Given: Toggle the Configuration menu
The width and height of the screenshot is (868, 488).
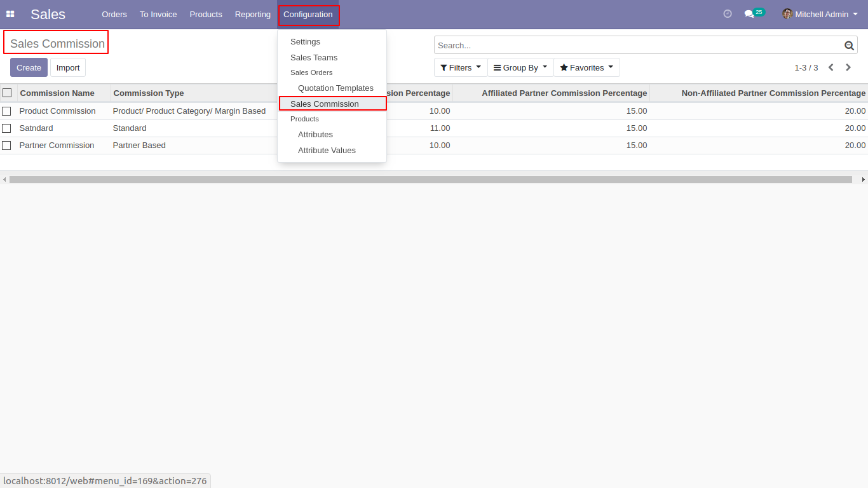Looking at the screenshot, I should click(308, 15).
